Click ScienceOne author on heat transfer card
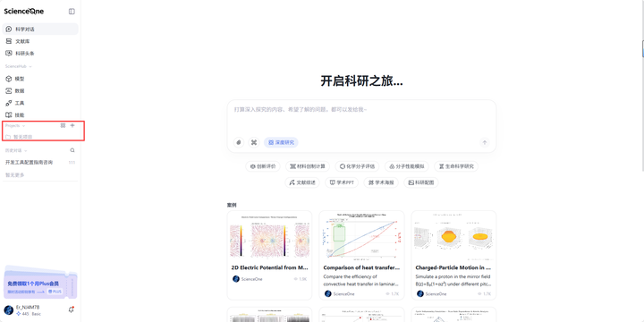This screenshot has height=322, width=644. point(339,293)
